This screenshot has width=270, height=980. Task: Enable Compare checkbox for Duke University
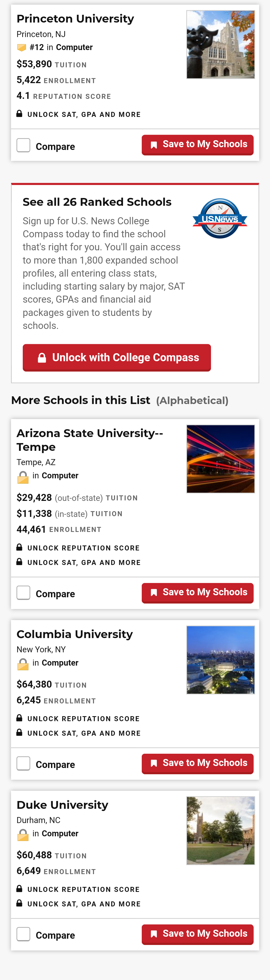tap(23, 934)
